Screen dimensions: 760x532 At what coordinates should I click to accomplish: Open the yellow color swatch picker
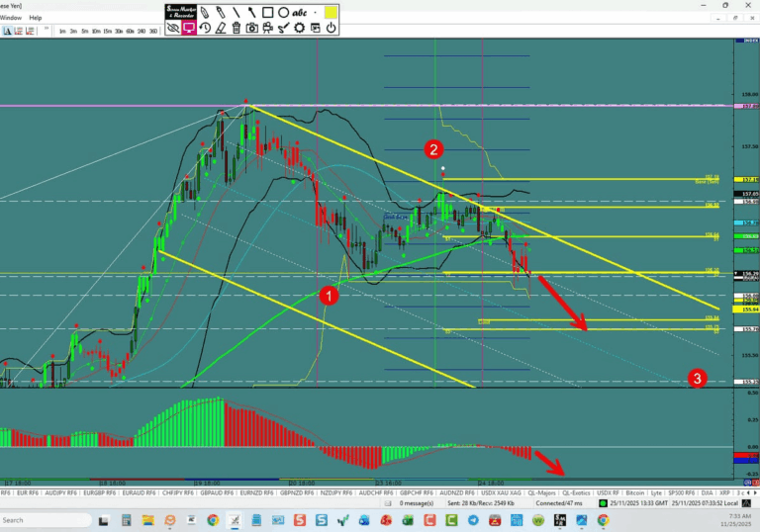click(332, 13)
